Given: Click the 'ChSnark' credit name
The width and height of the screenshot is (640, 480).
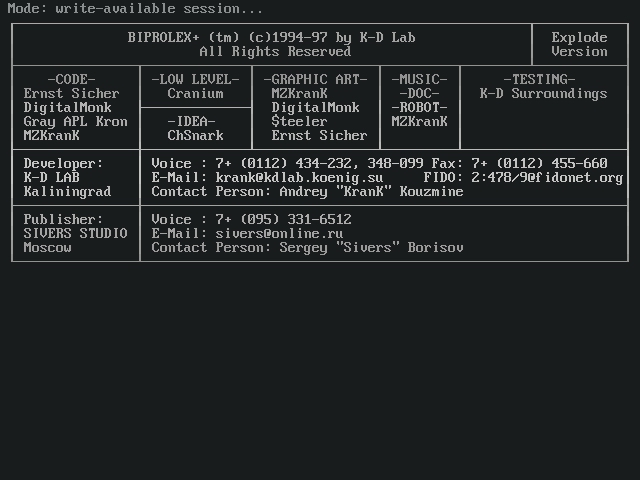Looking at the screenshot, I should click(196, 136).
